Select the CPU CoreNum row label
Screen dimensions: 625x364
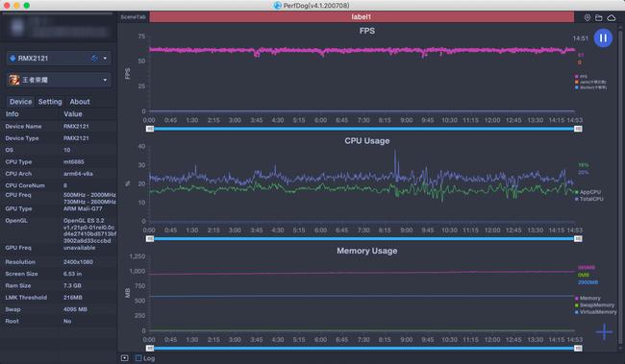pyautogui.click(x=25, y=185)
